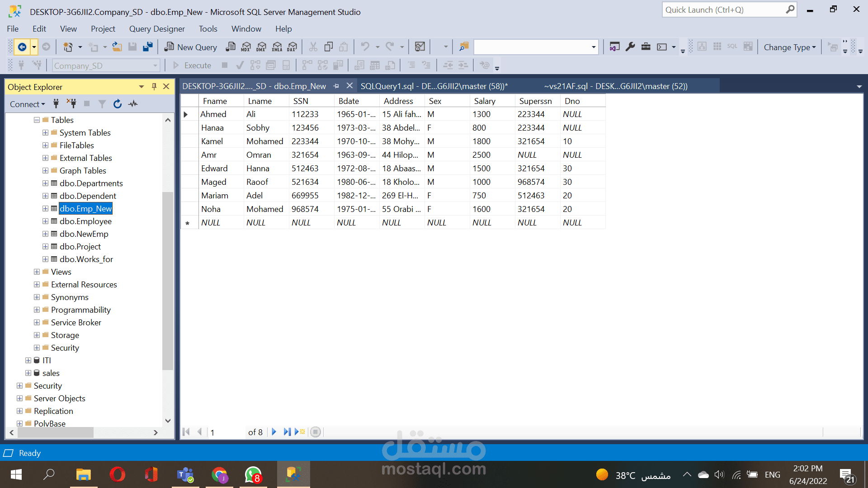This screenshot has height=488, width=868.
Task: Open the Connect dropdown in Object Explorer
Action: click(27, 104)
